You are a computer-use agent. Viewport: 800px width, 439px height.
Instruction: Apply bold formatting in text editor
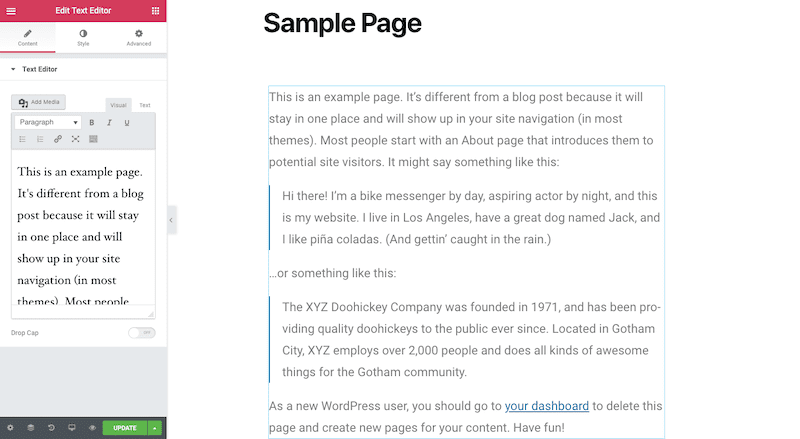click(x=92, y=123)
